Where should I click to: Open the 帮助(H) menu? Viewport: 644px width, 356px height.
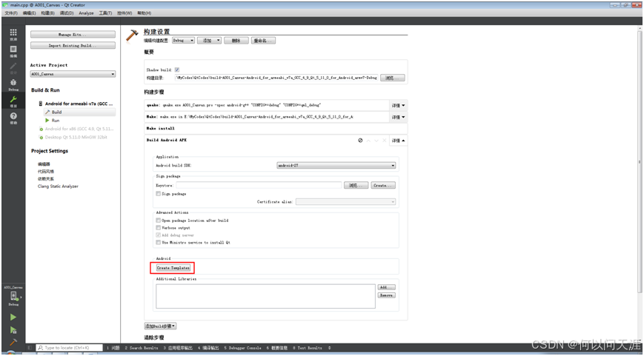(x=144, y=13)
